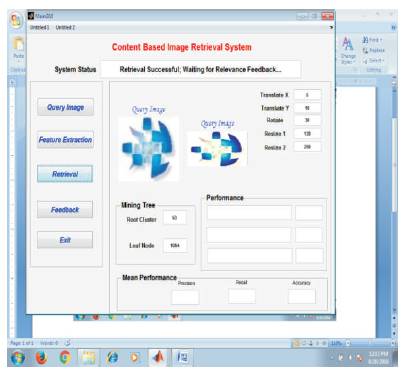The width and height of the screenshot is (405, 375).
Task: Open the Windows Start orb
Action: point(18,358)
